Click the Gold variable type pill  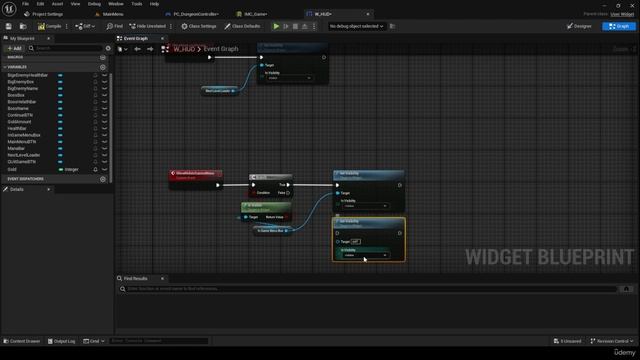pos(61,169)
